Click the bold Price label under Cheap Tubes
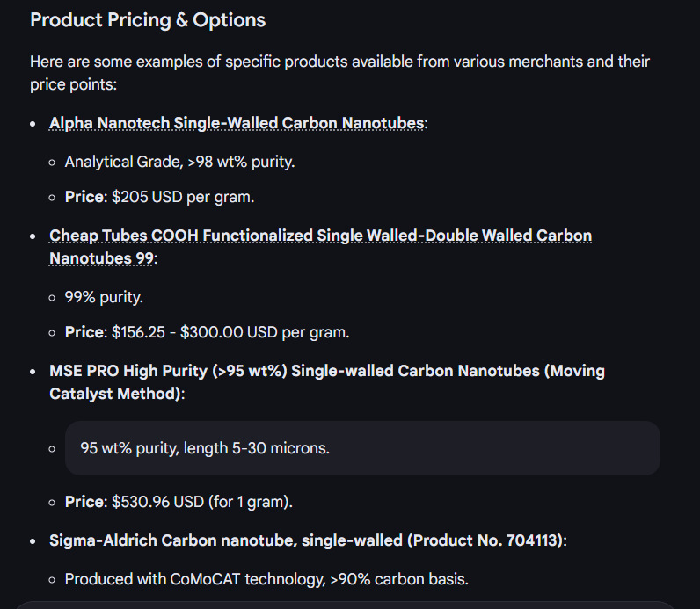The width and height of the screenshot is (700, 609). click(84, 332)
